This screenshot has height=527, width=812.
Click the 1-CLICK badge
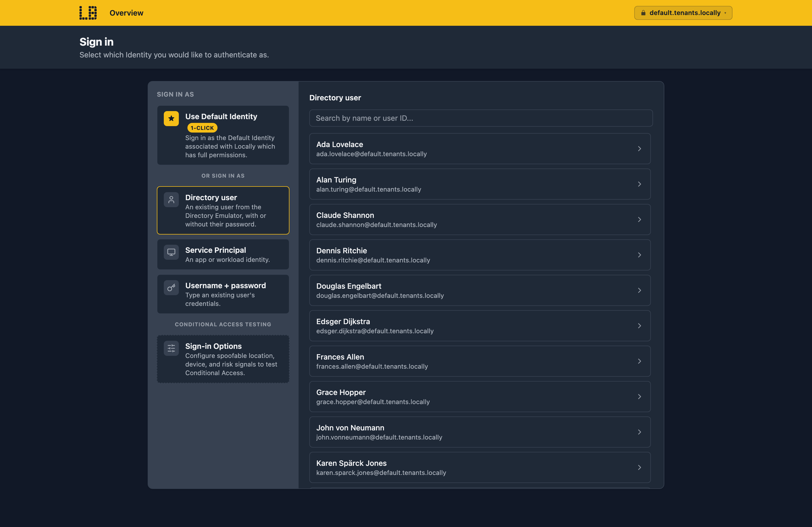coord(202,128)
